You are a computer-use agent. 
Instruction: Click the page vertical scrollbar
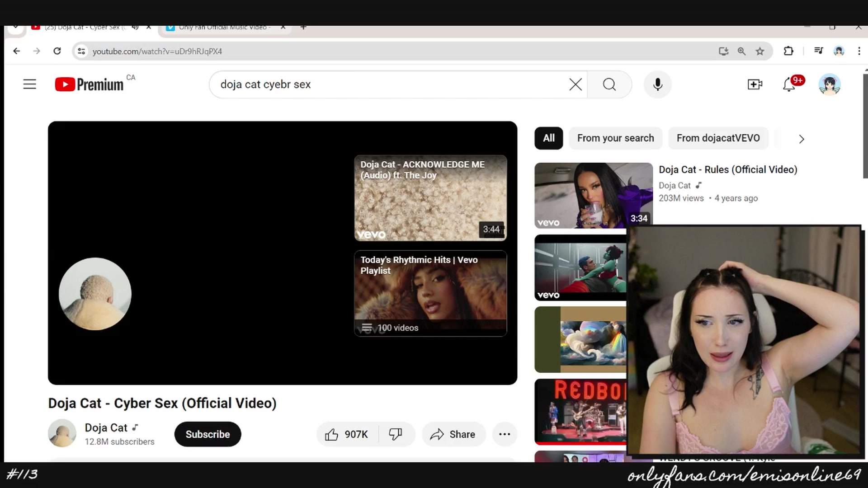865,127
